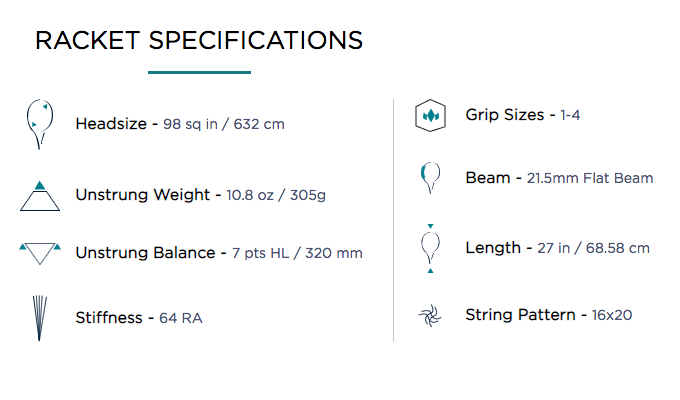Click the 7 pts HL / 320 mm value

(x=297, y=253)
